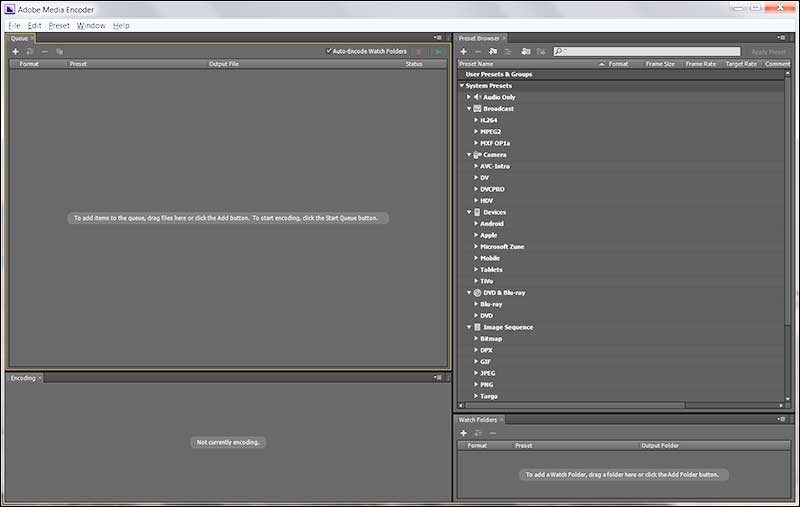The image size is (800, 507).
Task: Click the Broadcast category icon
Action: pos(478,109)
